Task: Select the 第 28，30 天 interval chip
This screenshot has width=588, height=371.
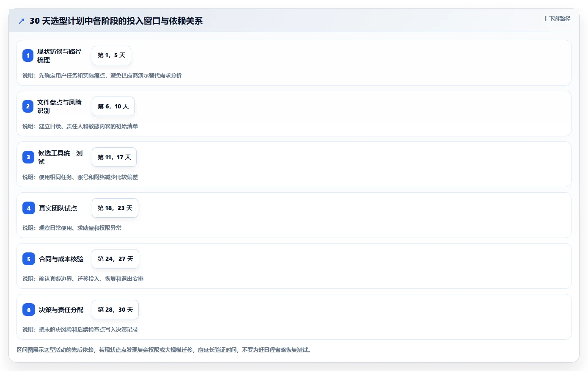Action: (115, 310)
